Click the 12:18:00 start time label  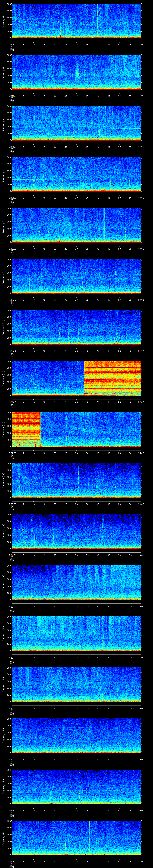click(x=12, y=249)
